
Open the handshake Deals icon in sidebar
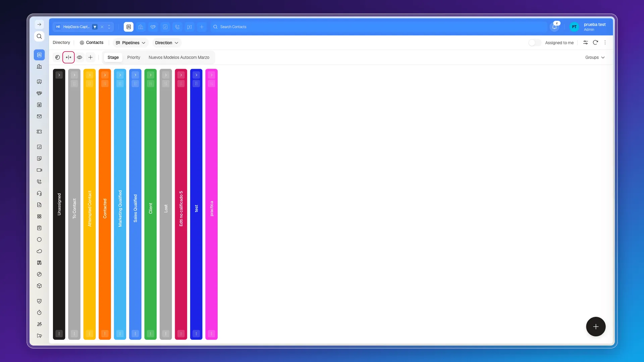[39, 93]
